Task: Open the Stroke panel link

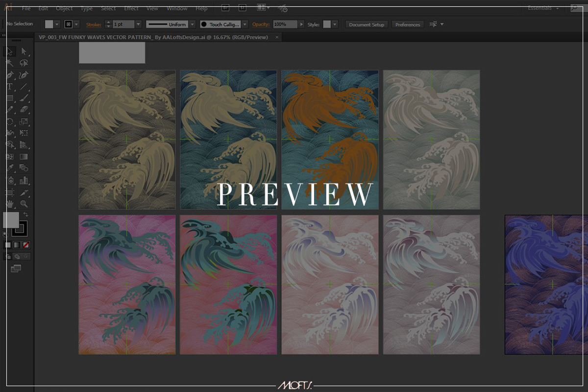Action: [x=93, y=24]
